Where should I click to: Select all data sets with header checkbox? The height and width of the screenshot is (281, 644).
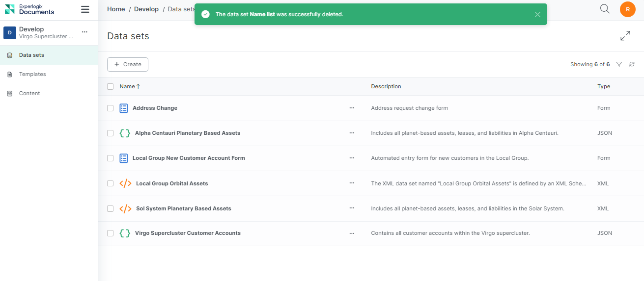tap(110, 86)
